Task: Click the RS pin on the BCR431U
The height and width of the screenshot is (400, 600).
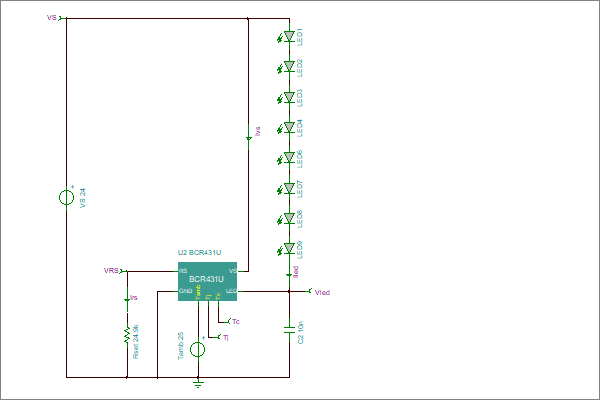Action: point(183,271)
